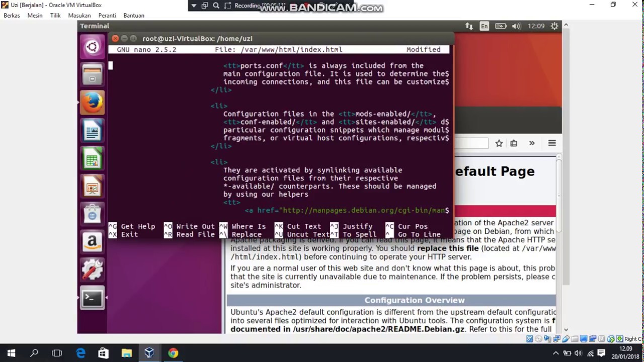The image size is (644, 362).
Task: Expand Windows hidden tray icons chevron
Action: click(556, 353)
